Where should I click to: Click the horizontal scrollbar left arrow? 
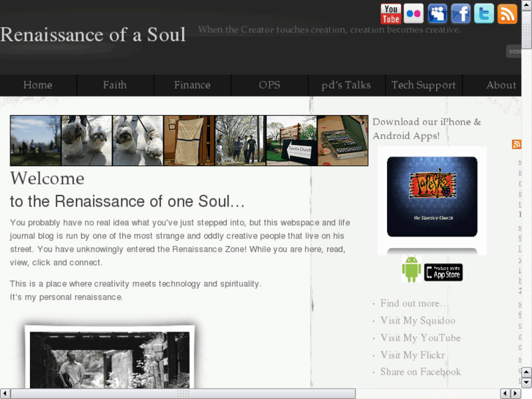4,394
